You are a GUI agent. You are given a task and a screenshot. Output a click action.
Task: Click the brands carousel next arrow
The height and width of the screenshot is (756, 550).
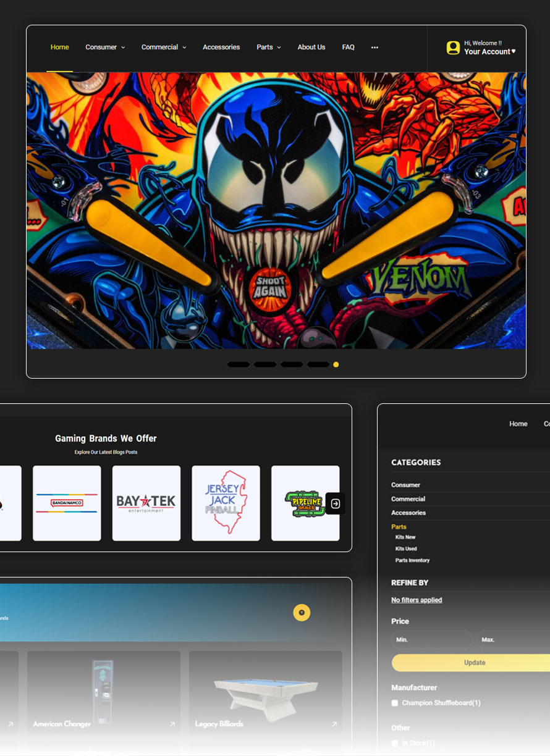(336, 503)
